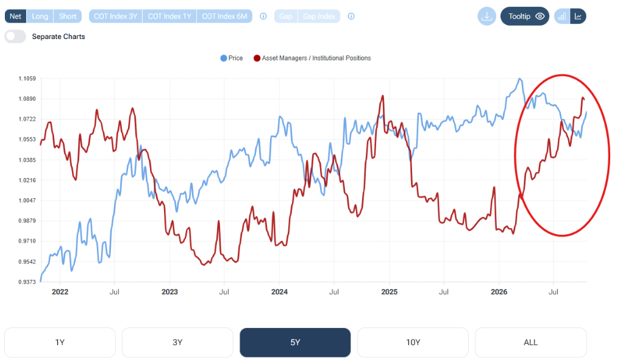Click the 1.0047 y-axis value
623x364 pixels.
point(27,200)
